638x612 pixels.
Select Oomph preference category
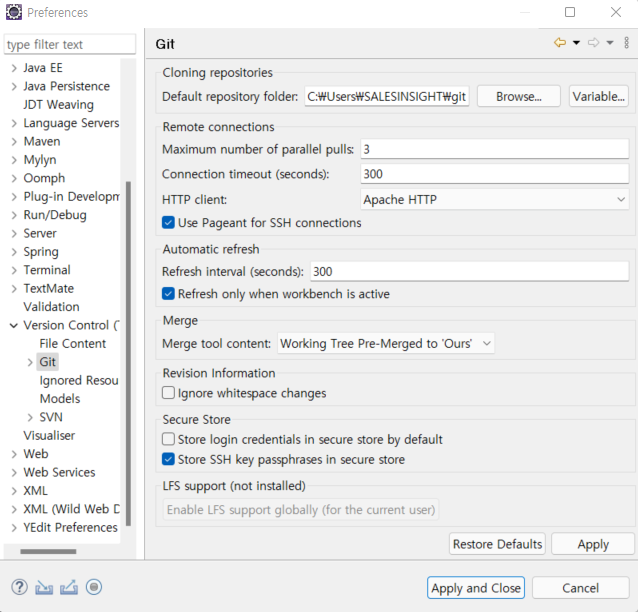[44, 178]
